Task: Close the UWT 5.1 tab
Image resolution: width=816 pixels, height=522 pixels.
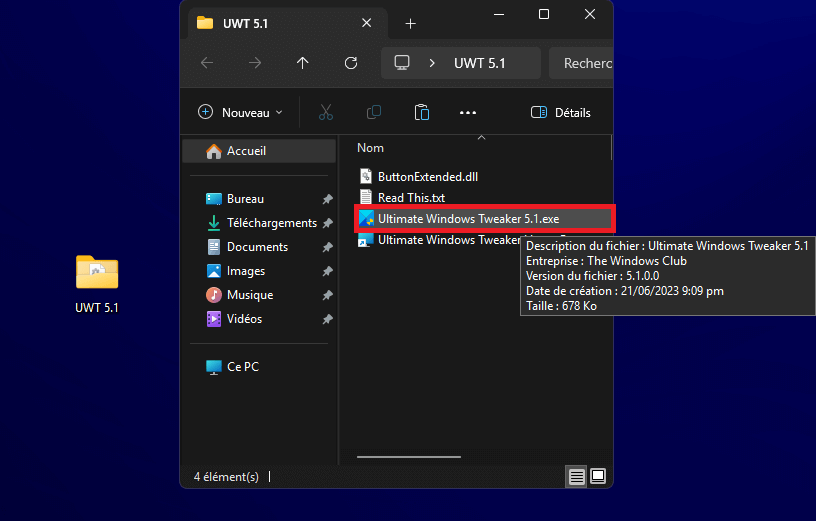Action: (366, 23)
